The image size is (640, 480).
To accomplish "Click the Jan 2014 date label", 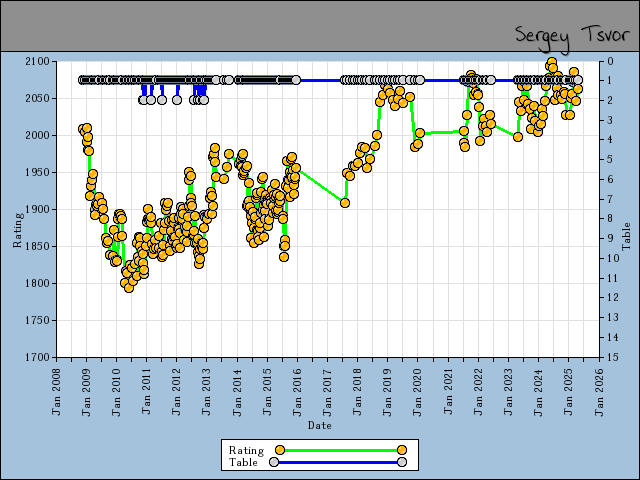I will coord(237,392).
